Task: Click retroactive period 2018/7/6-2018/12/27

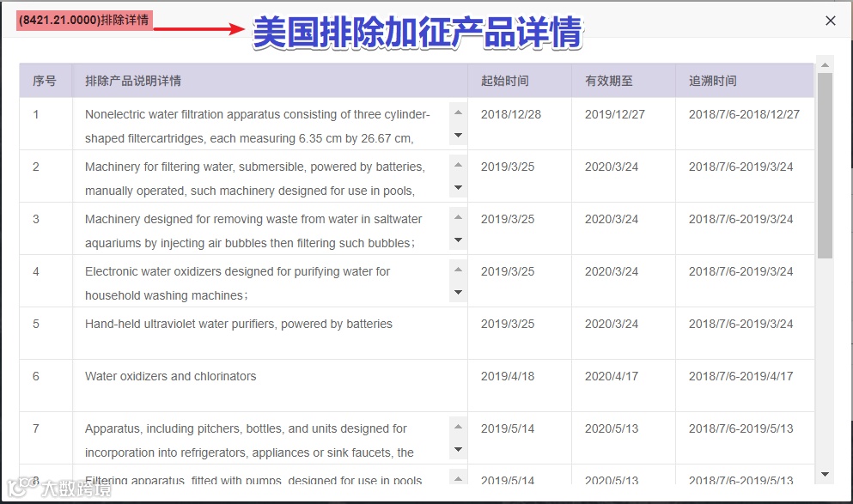Action: click(x=744, y=114)
